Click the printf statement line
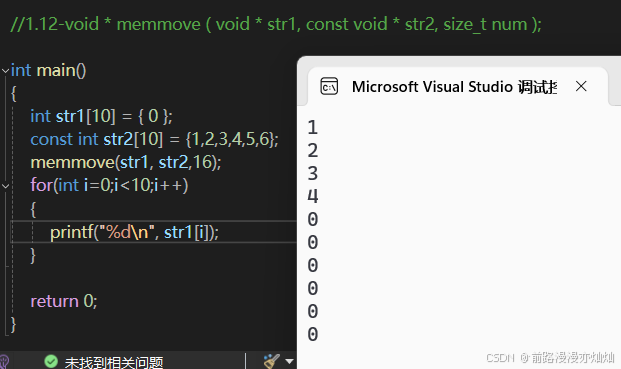This screenshot has width=621, height=369. [x=134, y=232]
